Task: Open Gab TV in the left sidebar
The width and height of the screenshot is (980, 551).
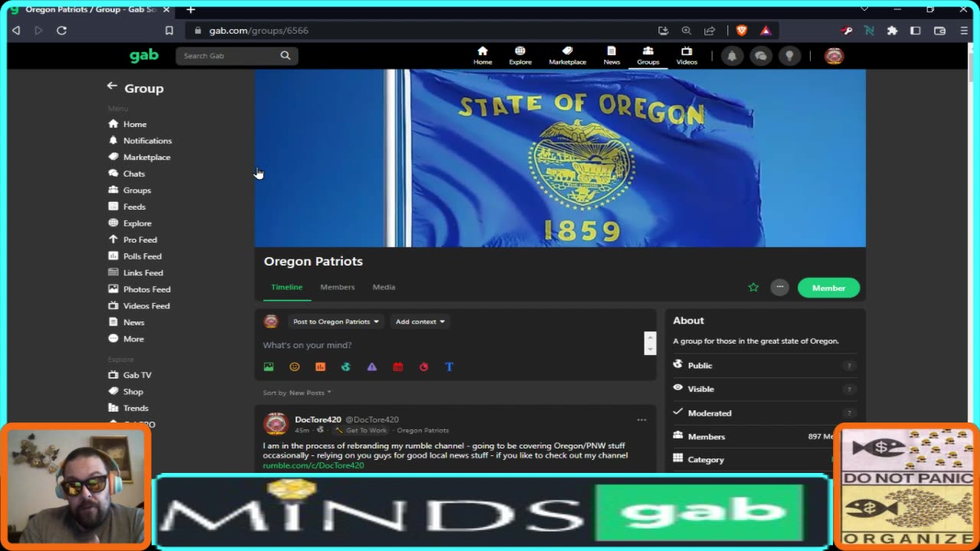Action: click(x=130, y=375)
